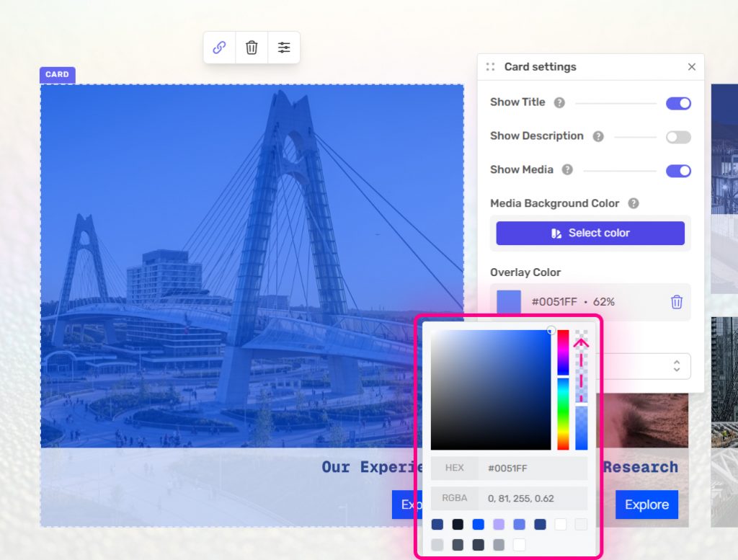This screenshot has width=738, height=560.
Task: Click help icon beside Show Description
Action: pos(597,136)
